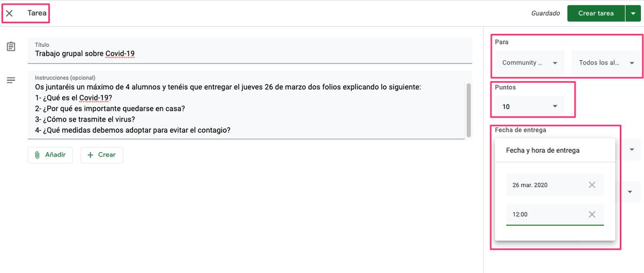
Task: Edit the Título field text
Action: [x=215, y=53]
